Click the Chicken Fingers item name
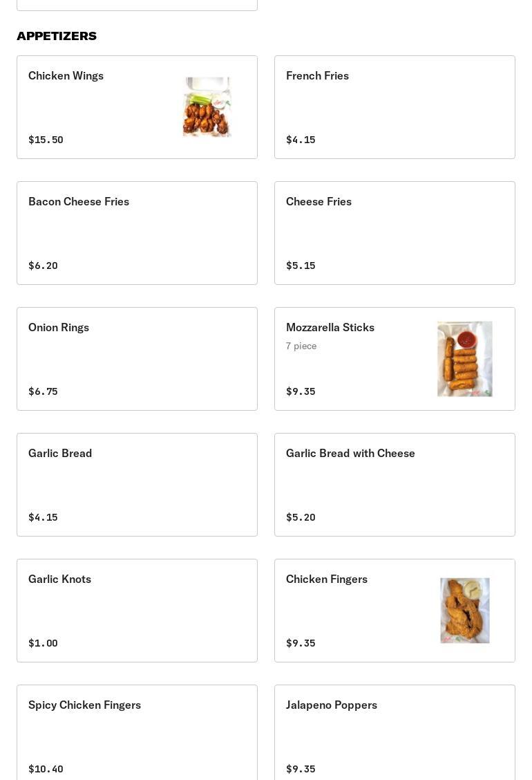Image resolution: width=532 pixels, height=780 pixels. click(326, 579)
